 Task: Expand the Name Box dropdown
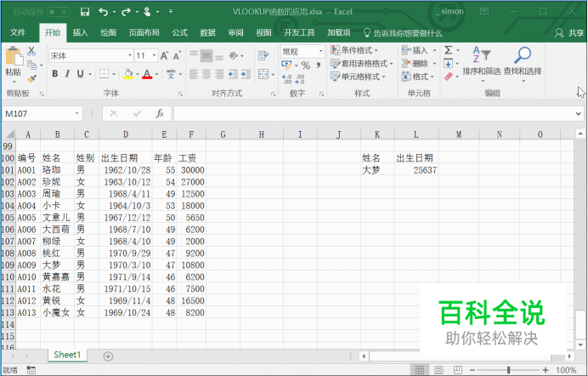pos(76,113)
